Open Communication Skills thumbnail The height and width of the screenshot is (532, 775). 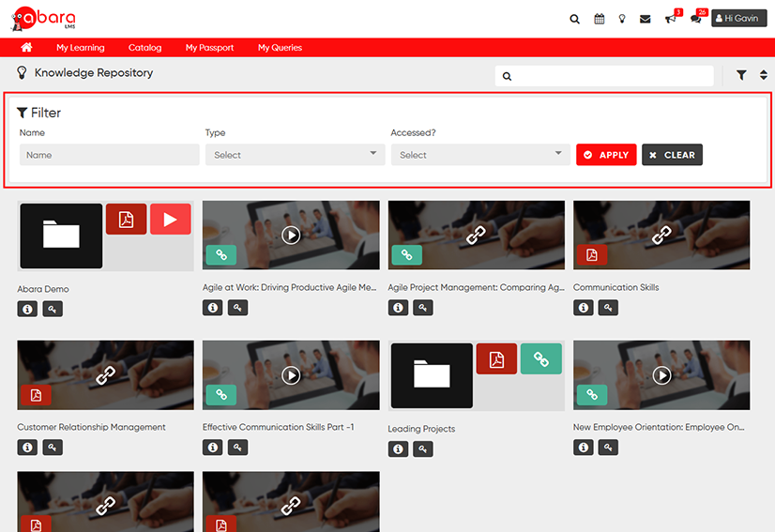[661, 235]
